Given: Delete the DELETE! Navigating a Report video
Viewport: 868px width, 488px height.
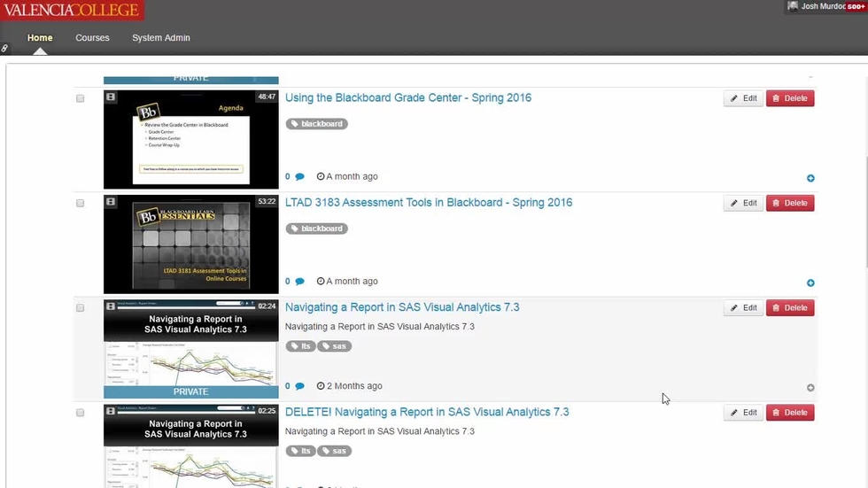Looking at the screenshot, I should coord(790,413).
